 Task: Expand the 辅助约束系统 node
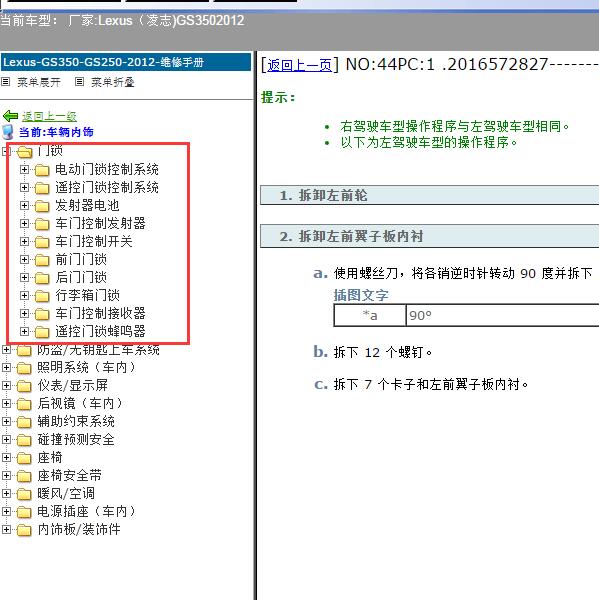6,421
